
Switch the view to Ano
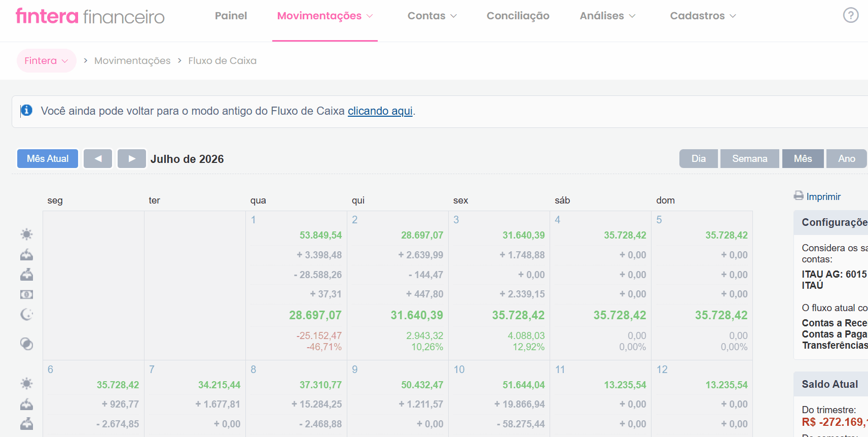(847, 158)
